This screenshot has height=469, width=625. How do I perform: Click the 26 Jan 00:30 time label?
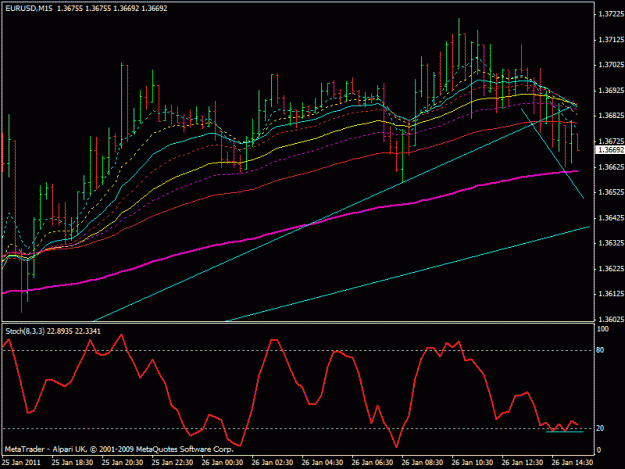tap(222, 463)
